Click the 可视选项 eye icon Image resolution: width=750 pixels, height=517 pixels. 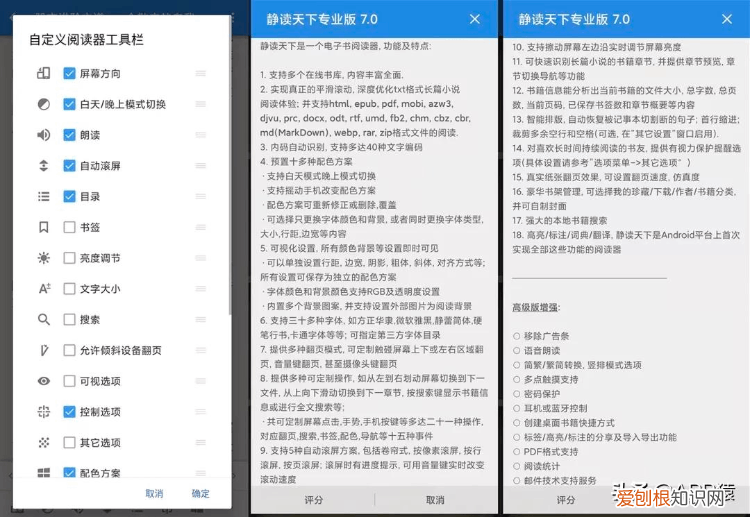[x=44, y=381]
